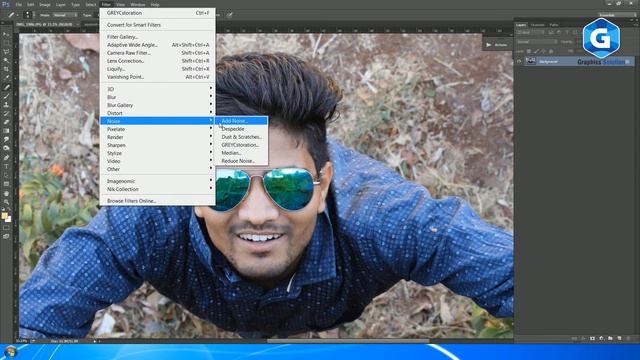
Task: Select the Eraser tool
Action: pos(6,122)
